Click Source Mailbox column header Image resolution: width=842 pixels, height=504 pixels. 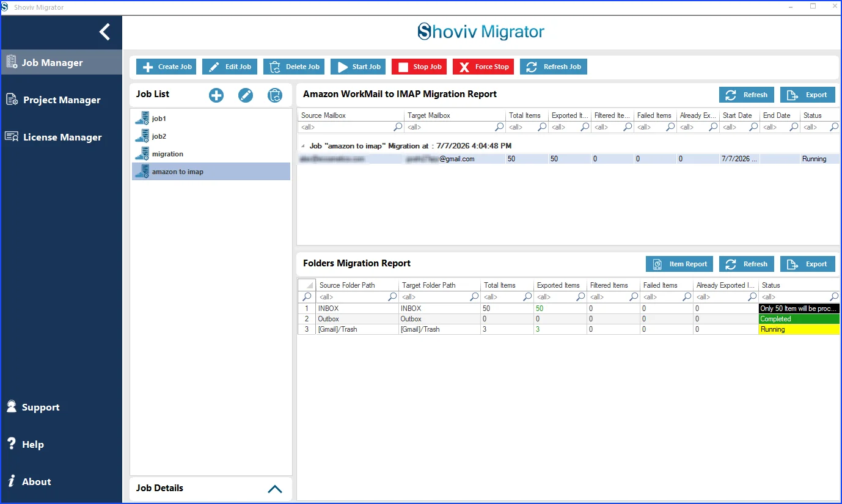click(351, 115)
